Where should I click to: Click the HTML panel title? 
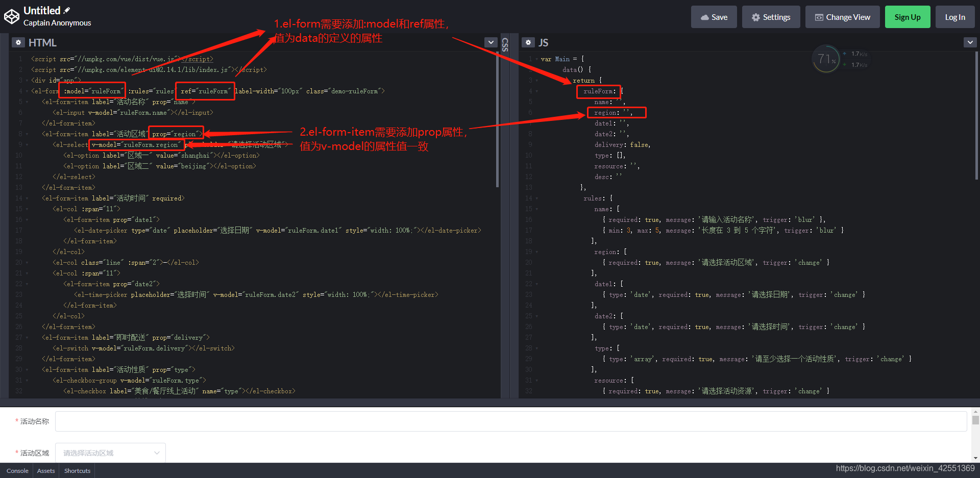coord(42,43)
